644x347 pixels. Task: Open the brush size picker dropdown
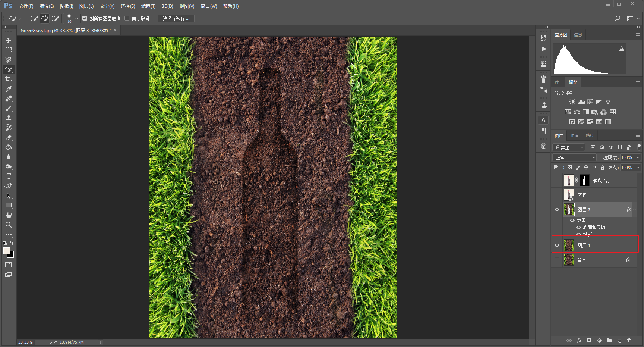coord(76,18)
